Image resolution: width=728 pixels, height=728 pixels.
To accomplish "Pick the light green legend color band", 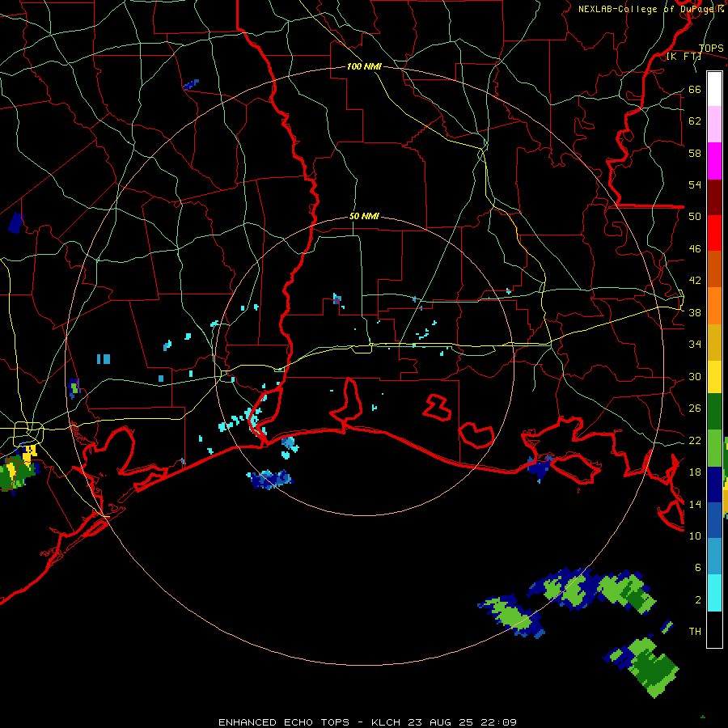I will tap(714, 448).
